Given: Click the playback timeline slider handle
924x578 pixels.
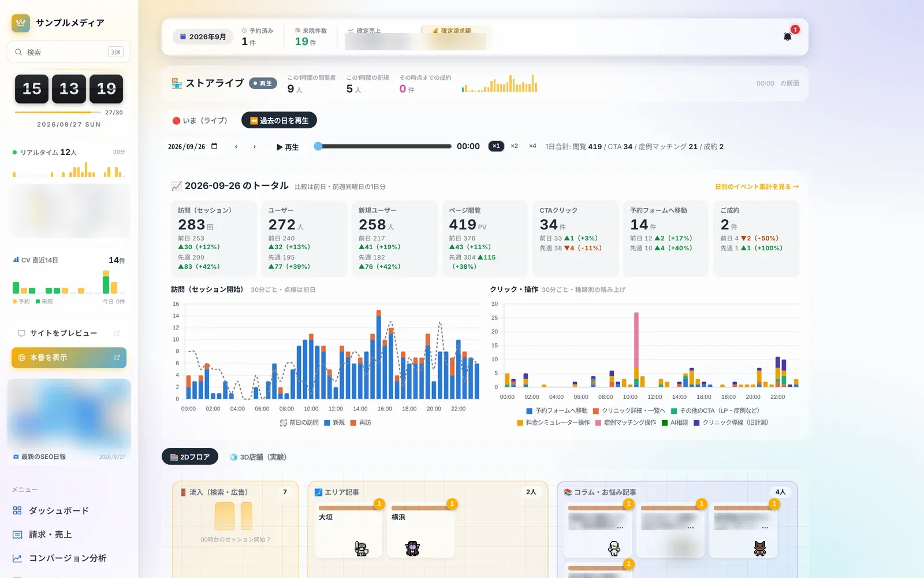Looking at the screenshot, I should coord(318,146).
